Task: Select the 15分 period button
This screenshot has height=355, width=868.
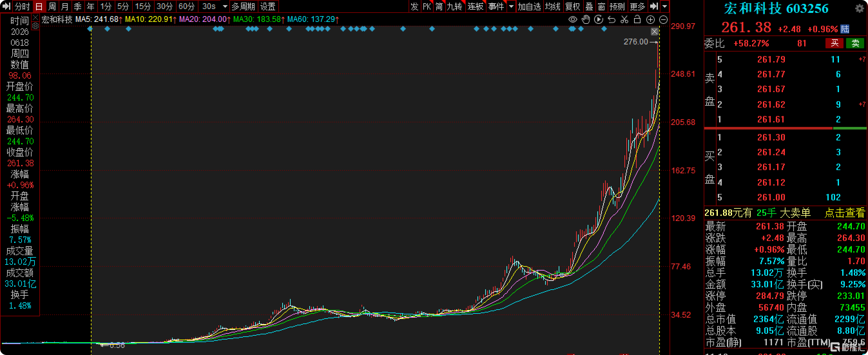Action: click(143, 6)
